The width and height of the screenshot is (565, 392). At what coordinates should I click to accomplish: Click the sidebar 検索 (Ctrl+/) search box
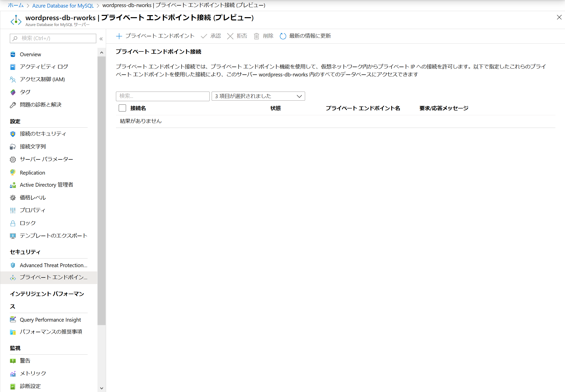(x=53, y=38)
